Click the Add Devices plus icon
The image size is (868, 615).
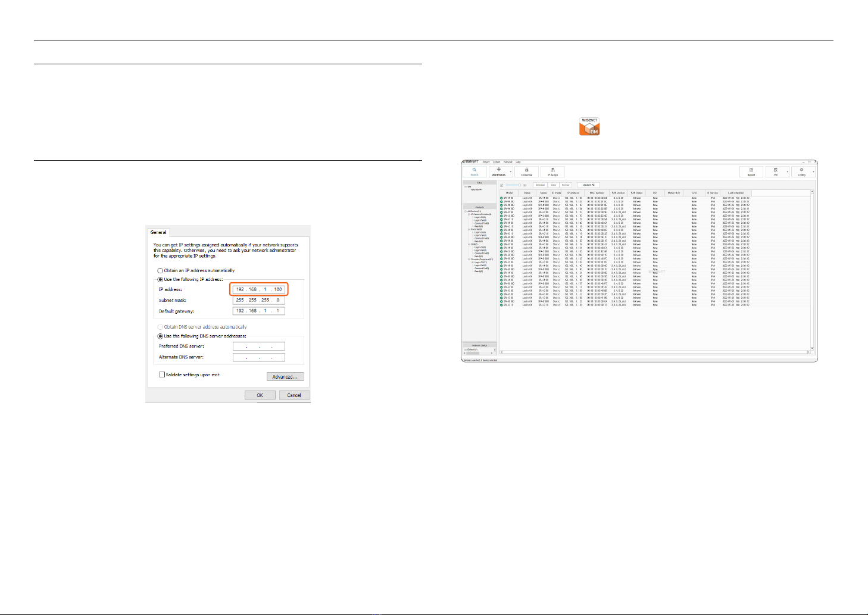498,170
